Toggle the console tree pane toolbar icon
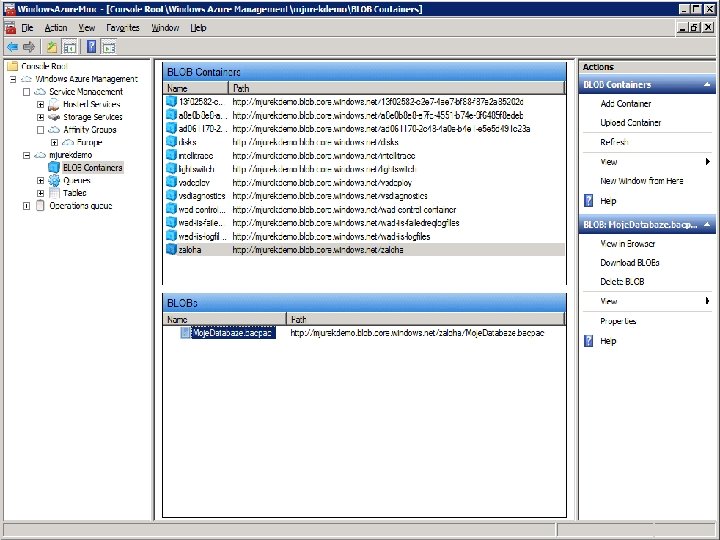Viewport: 720px width, 540px height. point(69,46)
